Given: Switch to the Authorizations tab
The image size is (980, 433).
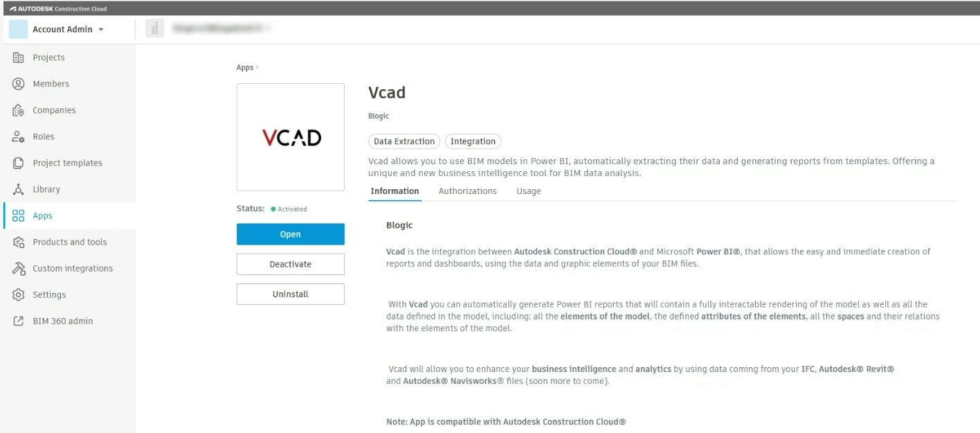Looking at the screenshot, I should pyautogui.click(x=468, y=191).
